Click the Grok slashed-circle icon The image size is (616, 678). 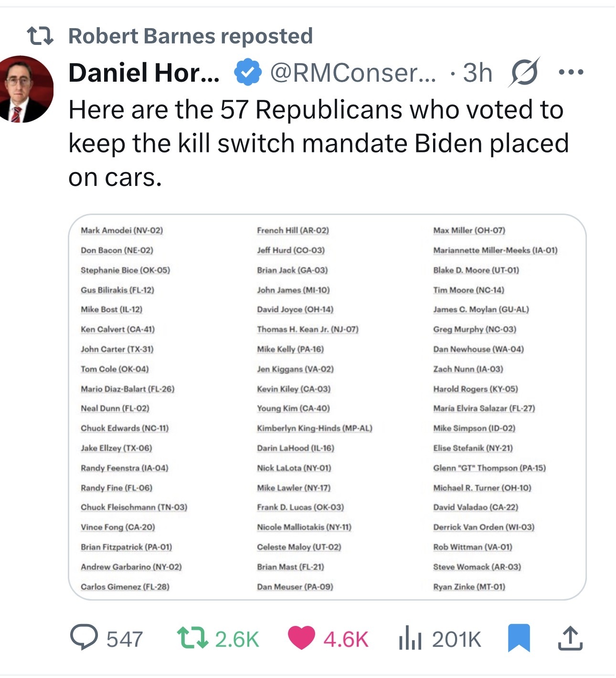pyautogui.click(x=524, y=73)
